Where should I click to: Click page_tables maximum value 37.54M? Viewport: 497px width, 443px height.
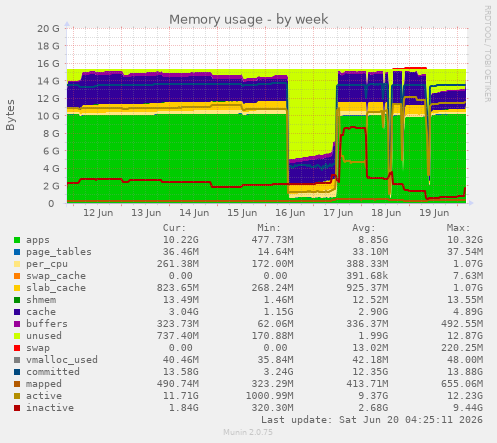[465, 252]
